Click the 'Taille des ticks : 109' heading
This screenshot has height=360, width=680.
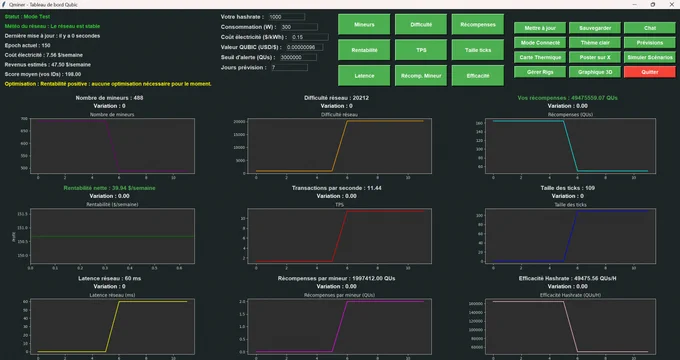pos(567,188)
